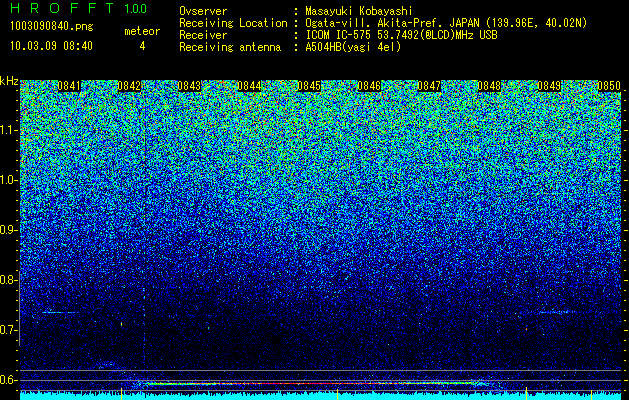Click the Receiver field label
Screen dimensions: 629x400
pyautogui.click(x=203, y=35)
